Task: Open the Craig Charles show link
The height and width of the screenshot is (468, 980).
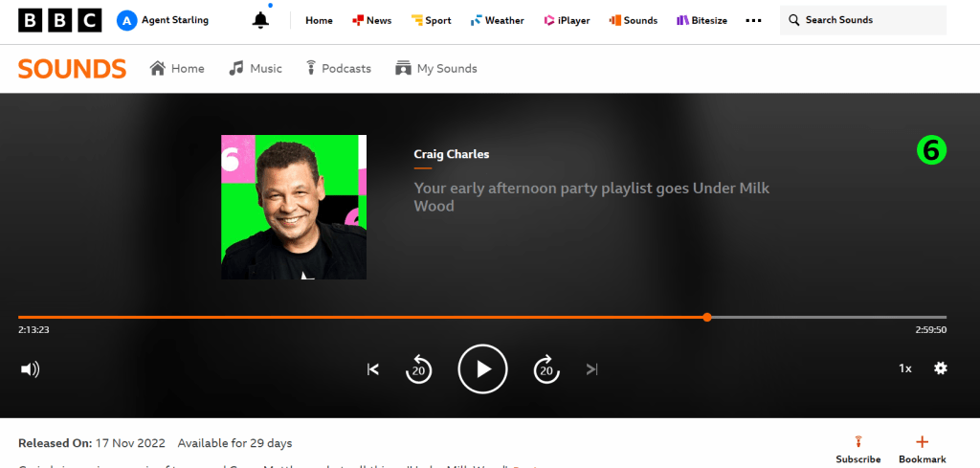Action: [451, 154]
